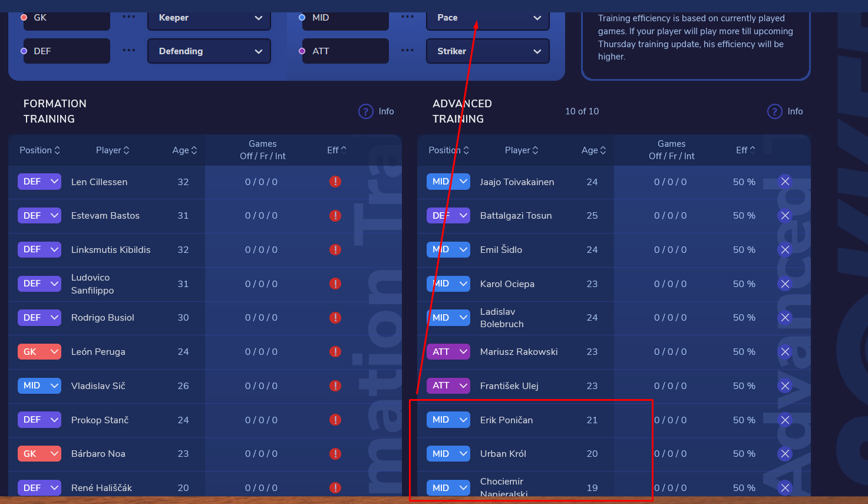The image size is (868, 504).
Task: Remove Karol Ociepa from advanced training
Action: click(785, 284)
